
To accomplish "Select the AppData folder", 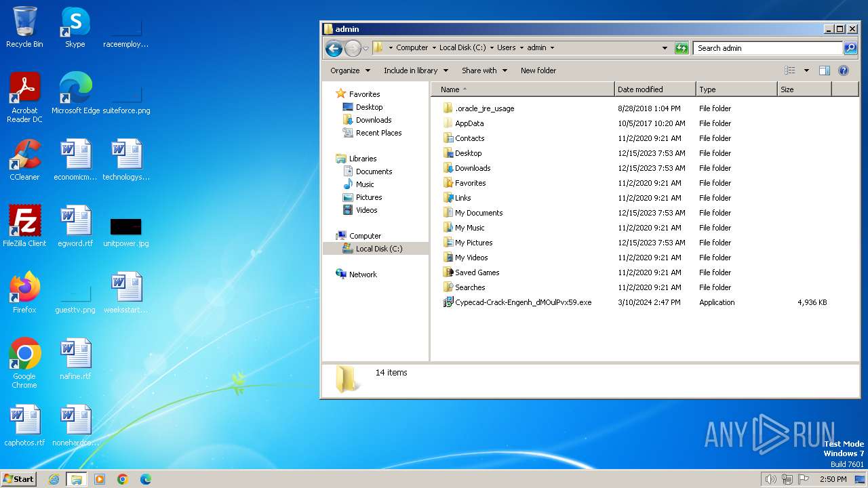I will pyautogui.click(x=469, y=123).
